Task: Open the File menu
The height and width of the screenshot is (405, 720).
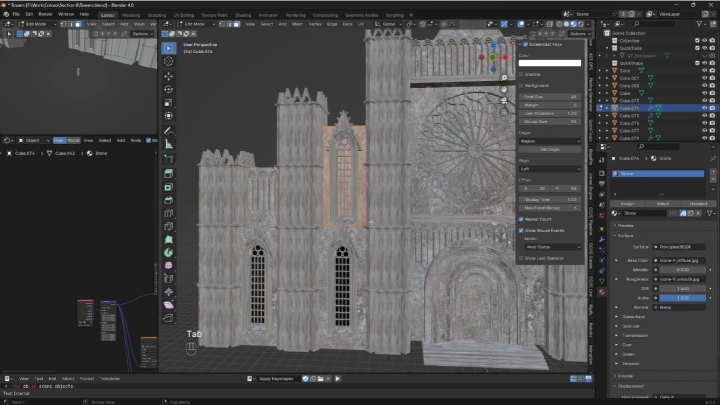Action: coord(16,14)
